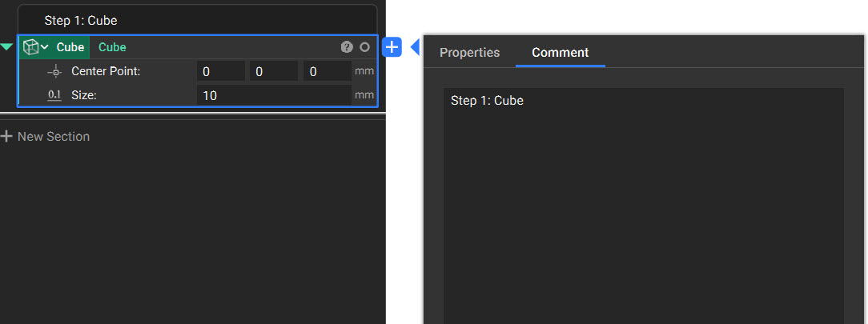
Task: Switch to the Properties tab
Action: [469, 53]
